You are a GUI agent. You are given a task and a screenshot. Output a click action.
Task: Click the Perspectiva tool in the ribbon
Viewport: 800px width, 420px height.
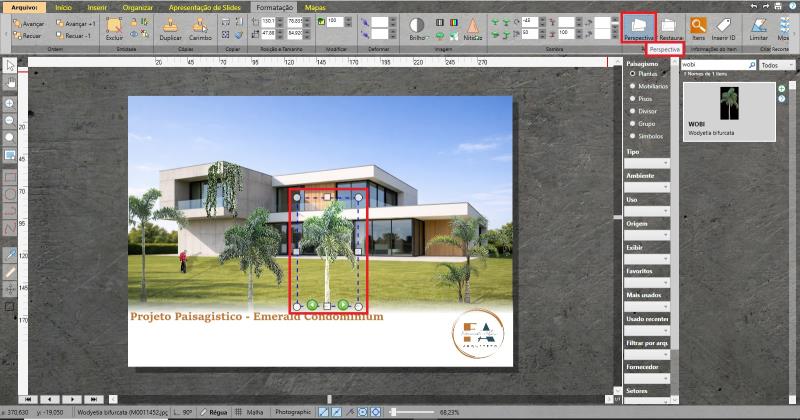click(x=638, y=27)
